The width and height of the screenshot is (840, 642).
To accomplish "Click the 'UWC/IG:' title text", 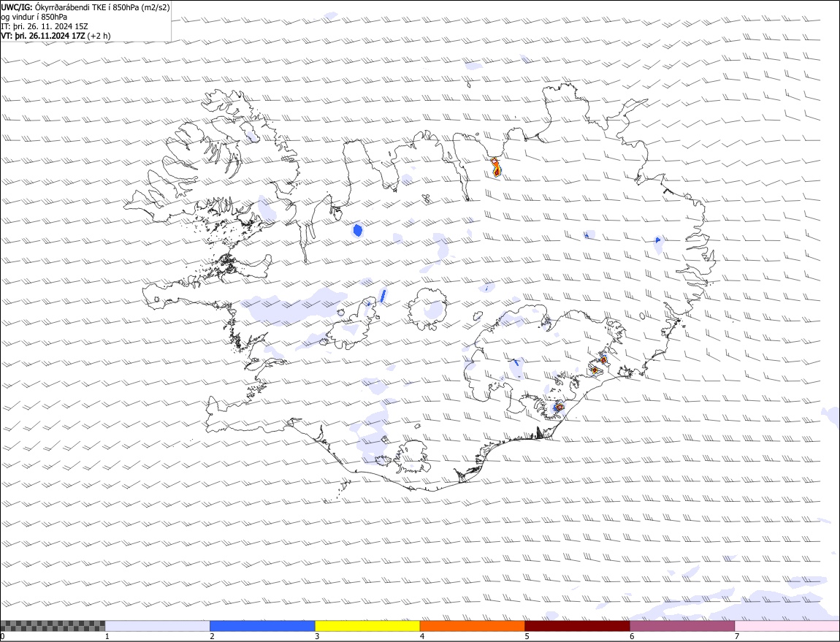I will tap(17, 7).
